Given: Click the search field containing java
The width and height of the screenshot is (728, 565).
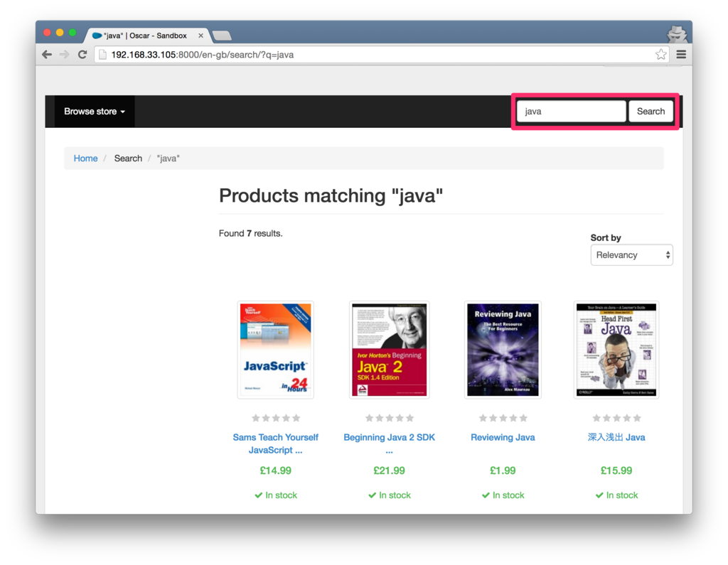Looking at the screenshot, I should click(x=571, y=112).
